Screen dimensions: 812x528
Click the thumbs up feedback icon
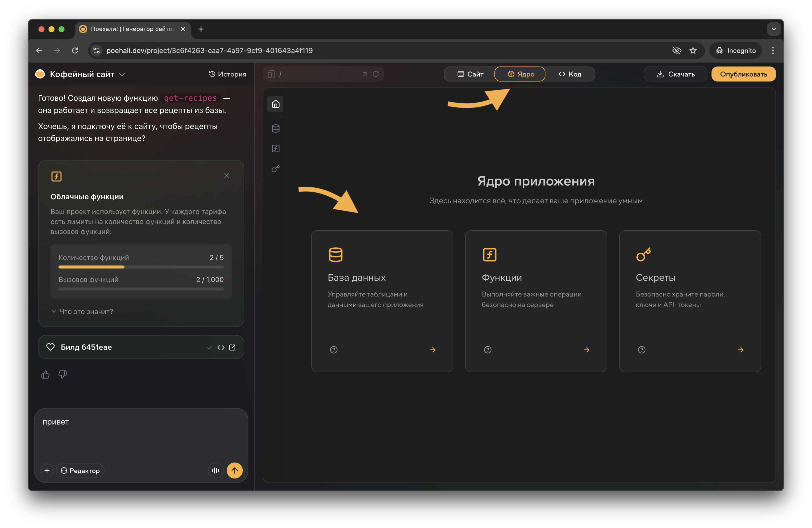coord(45,374)
